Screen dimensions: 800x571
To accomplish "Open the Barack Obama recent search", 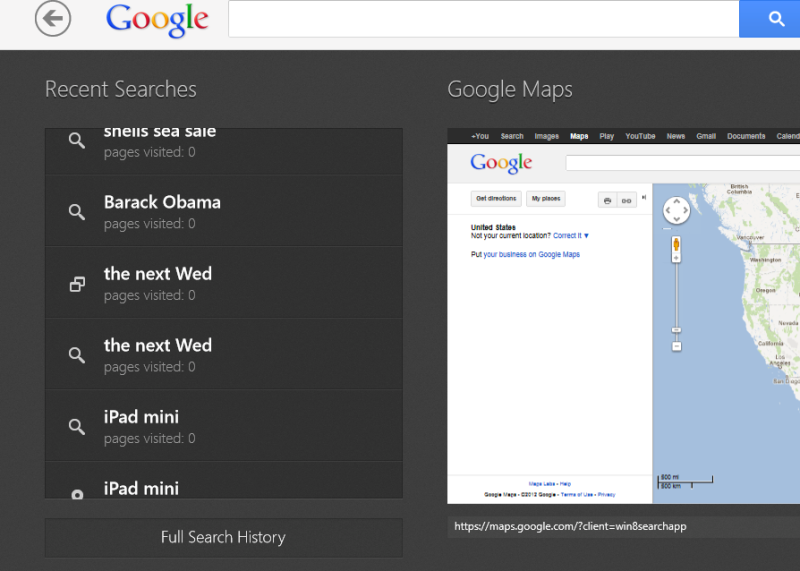I will 223,211.
